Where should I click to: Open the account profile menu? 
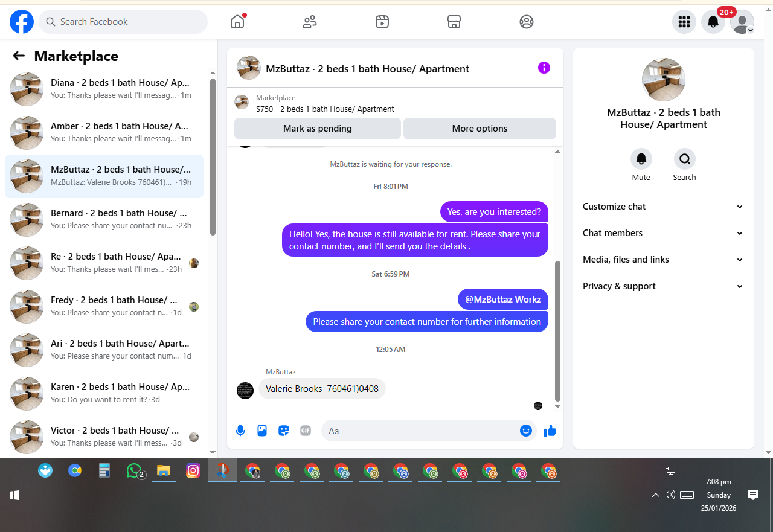click(x=742, y=22)
